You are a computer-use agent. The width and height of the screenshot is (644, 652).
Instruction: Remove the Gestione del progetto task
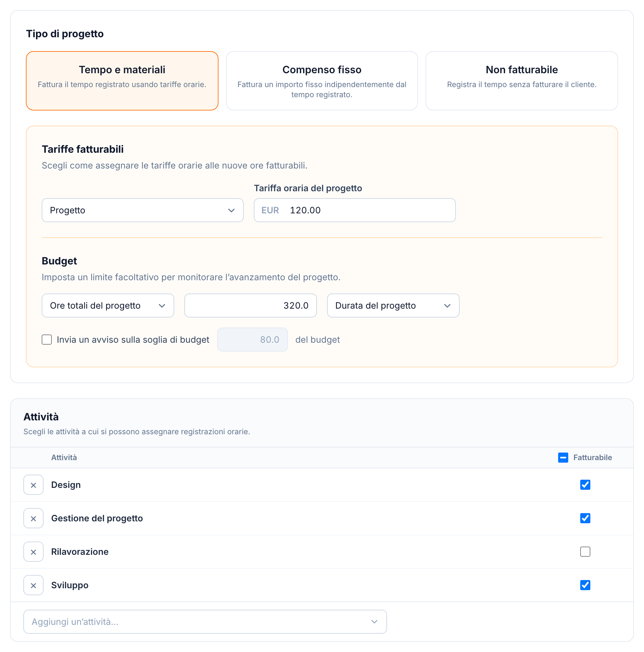33,519
